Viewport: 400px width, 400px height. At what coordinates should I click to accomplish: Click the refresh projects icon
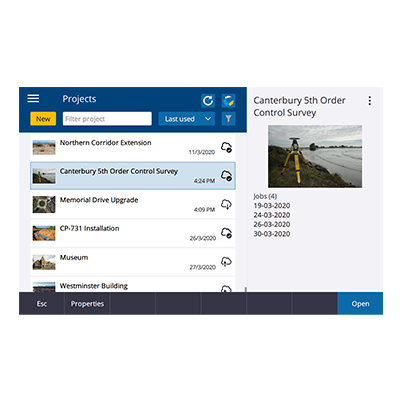click(x=208, y=100)
